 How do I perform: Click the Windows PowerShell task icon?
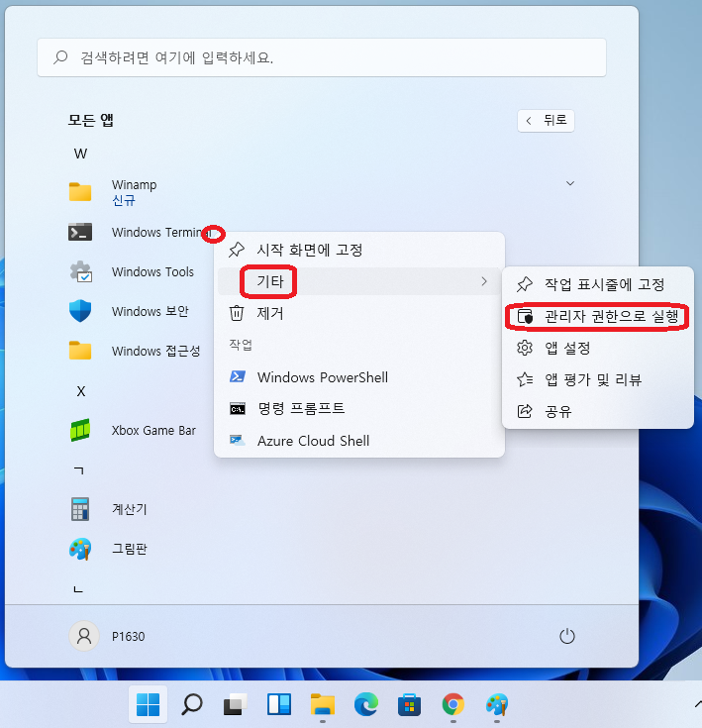pos(238,376)
